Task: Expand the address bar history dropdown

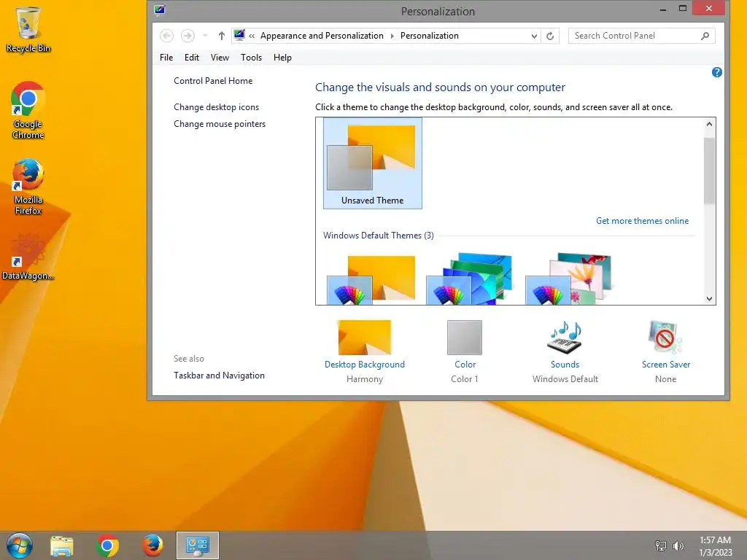Action: (534, 36)
